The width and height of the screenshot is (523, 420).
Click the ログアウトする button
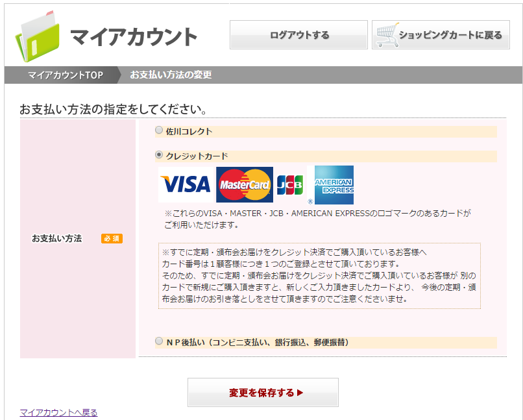(x=298, y=34)
